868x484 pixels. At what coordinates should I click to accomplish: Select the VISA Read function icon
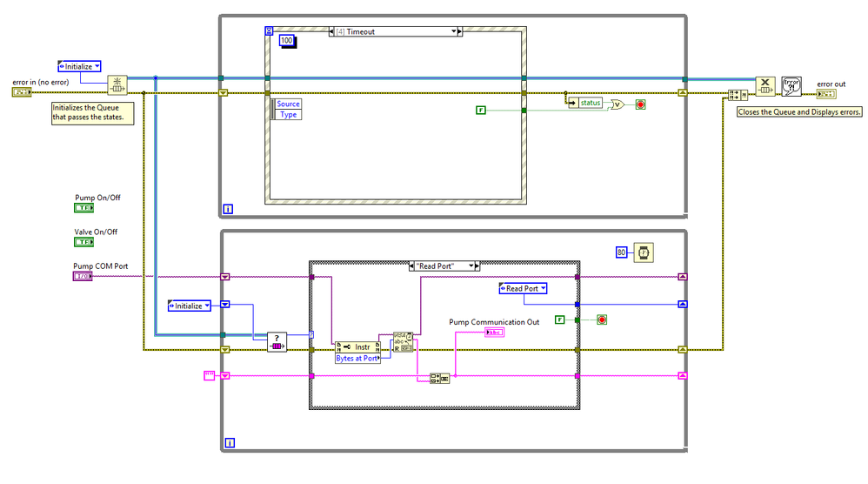click(403, 342)
